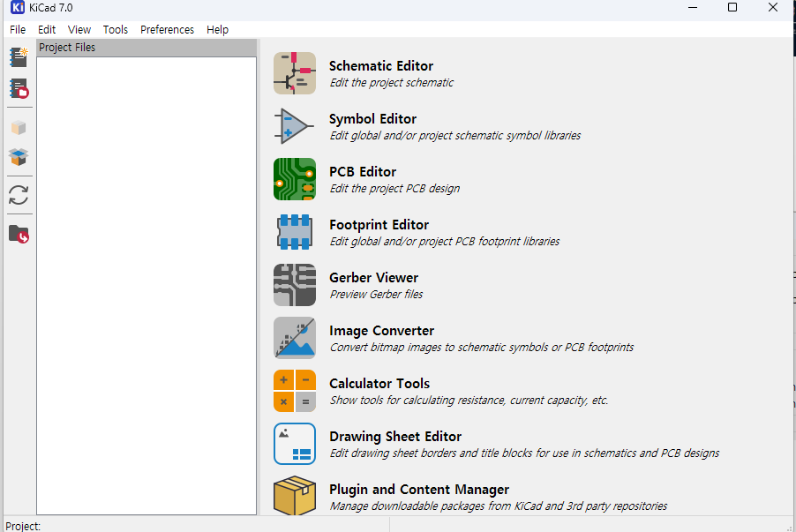This screenshot has height=532, width=796.
Task: Open the Tools menu
Action: coord(116,29)
